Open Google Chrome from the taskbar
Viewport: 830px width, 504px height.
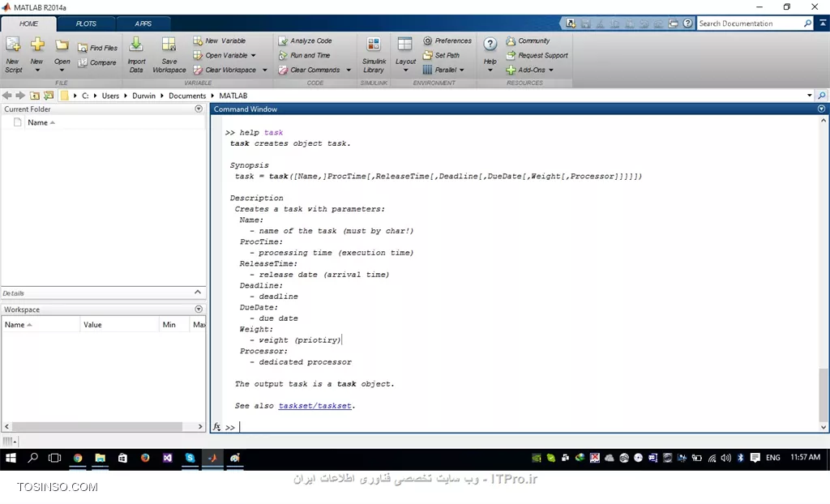click(x=78, y=458)
